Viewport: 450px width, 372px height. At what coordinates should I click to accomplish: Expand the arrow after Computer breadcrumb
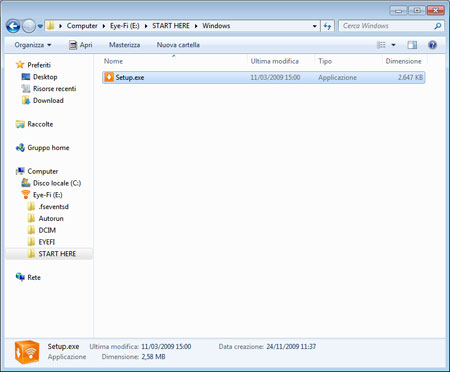[x=104, y=26]
